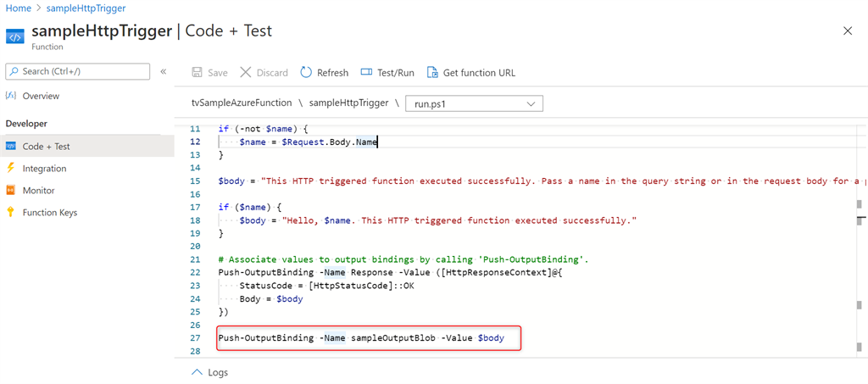Click the Code + Test sidebar icon
The height and width of the screenshot is (384, 868).
10,147
